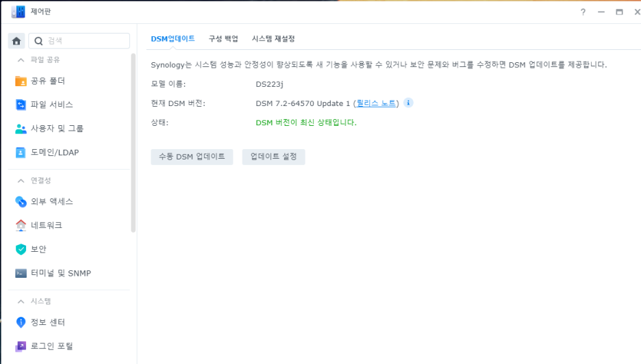Click the 상태: label
The width and height of the screenshot is (641, 364).
160,122
